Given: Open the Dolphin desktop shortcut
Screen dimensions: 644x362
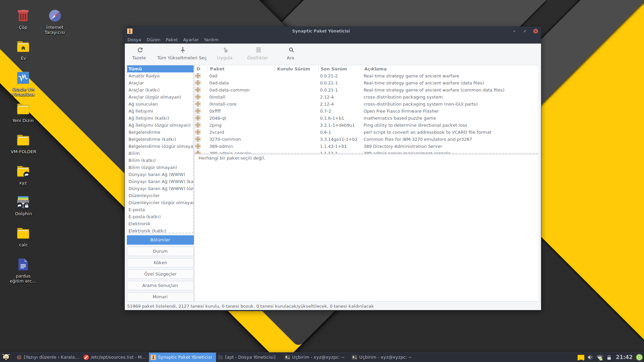Looking at the screenshot, I should [x=23, y=202].
